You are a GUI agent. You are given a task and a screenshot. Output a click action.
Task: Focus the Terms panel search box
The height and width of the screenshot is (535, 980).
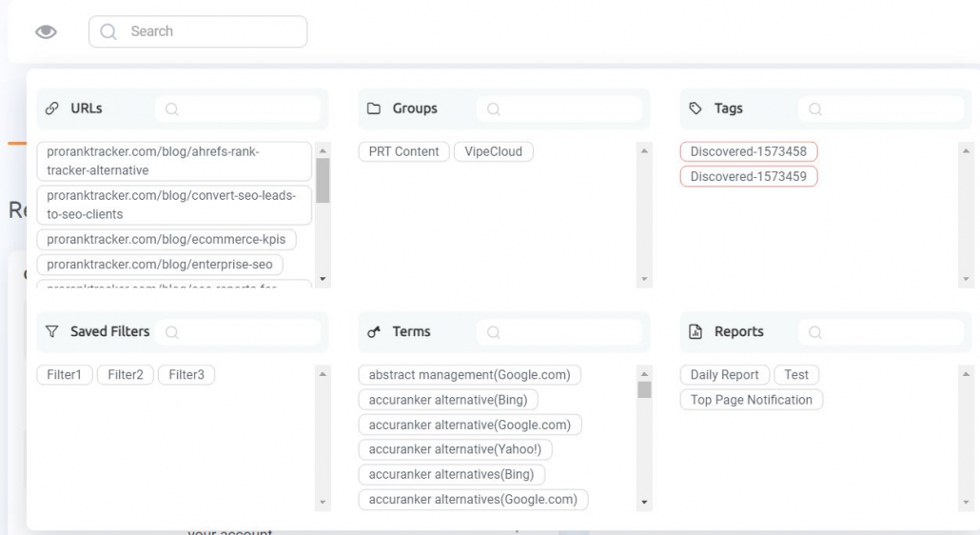(x=559, y=332)
